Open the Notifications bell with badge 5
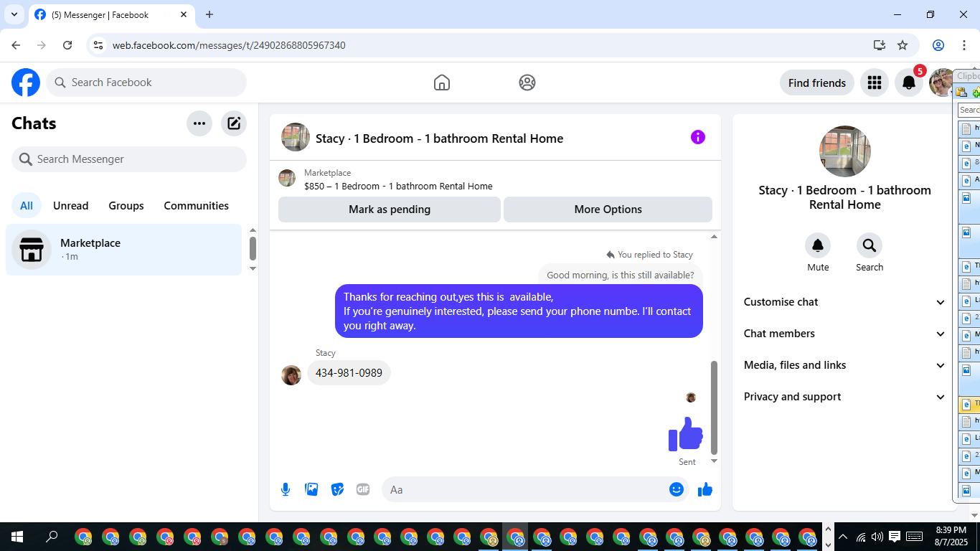Screen dimensions: 980x551 [x=909, y=83]
